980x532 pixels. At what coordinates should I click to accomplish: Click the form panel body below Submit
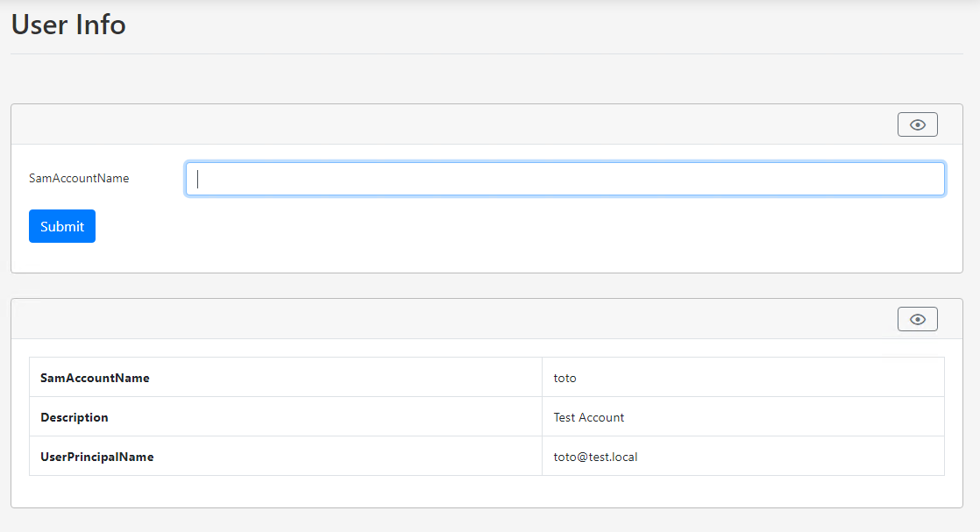[486, 258]
